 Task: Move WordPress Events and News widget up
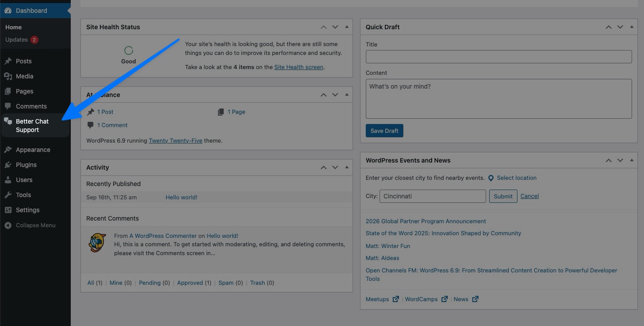click(609, 160)
